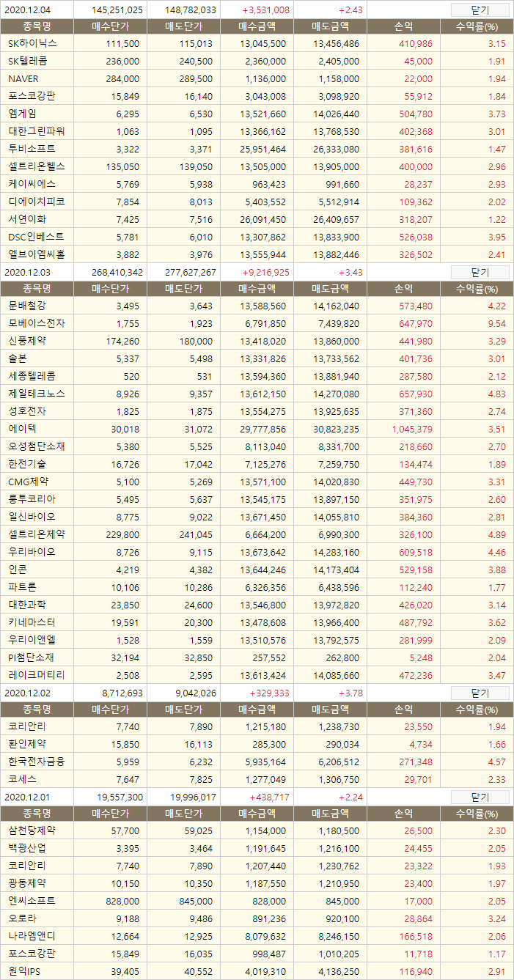
Task: Click 닫기 button for 2020.12.02
Action: [x=480, y=693]
